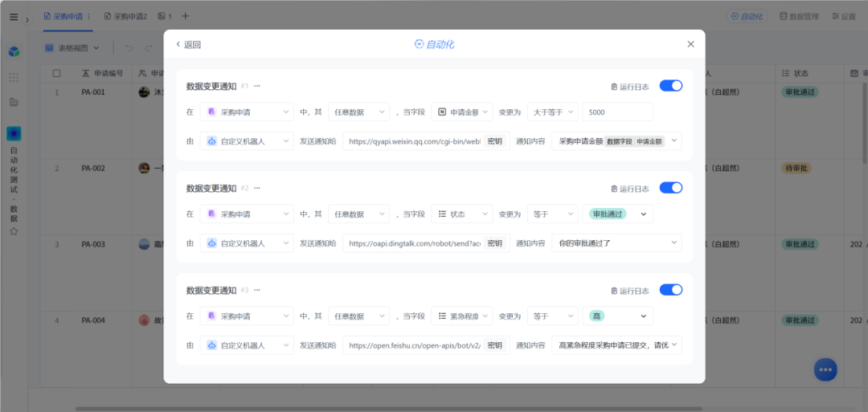This screenshot has width=868, height=412.
Task: Switch to the 采购申请2 tab
Action: pos(125,17)
